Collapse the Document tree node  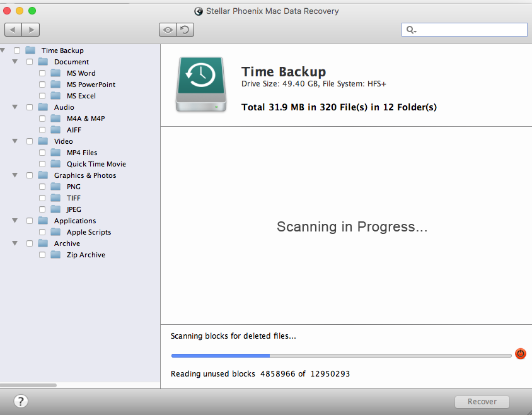[15, 61]
